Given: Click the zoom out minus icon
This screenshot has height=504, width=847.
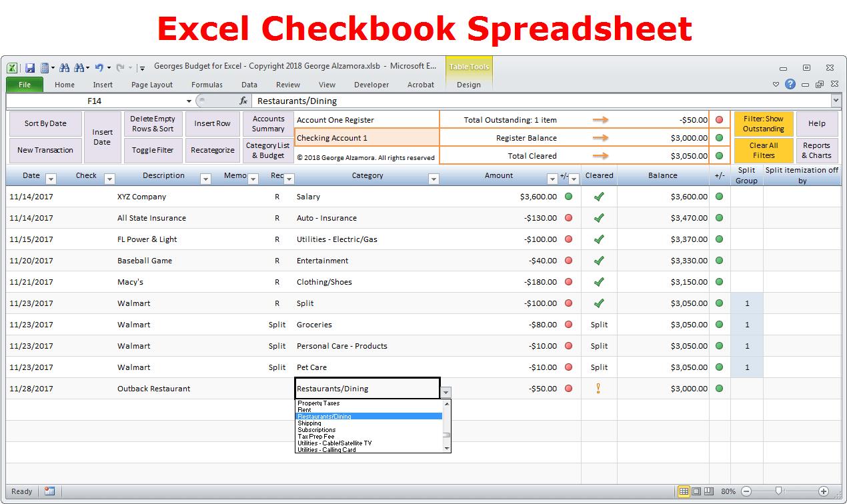Looking at the screenshot, I should tap(746, 491).
